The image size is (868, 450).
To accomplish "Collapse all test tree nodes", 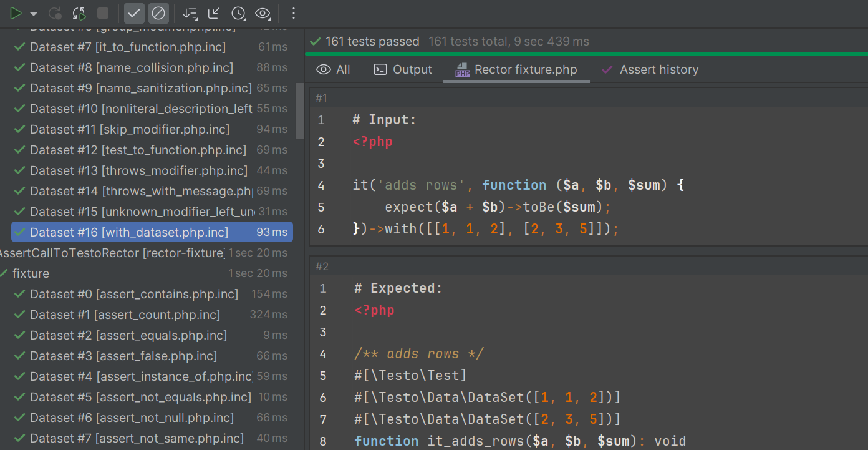I will click(x=214, y=13).
